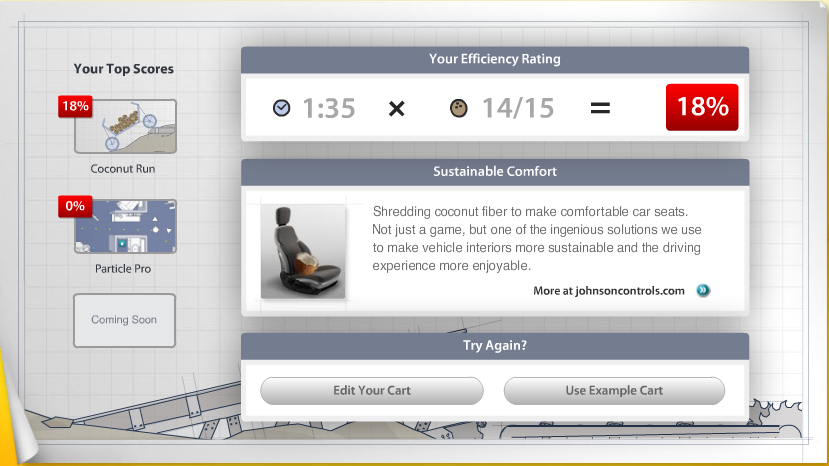Click the car seat product image
The image size is (829, 466).
[x=303, y=251]
